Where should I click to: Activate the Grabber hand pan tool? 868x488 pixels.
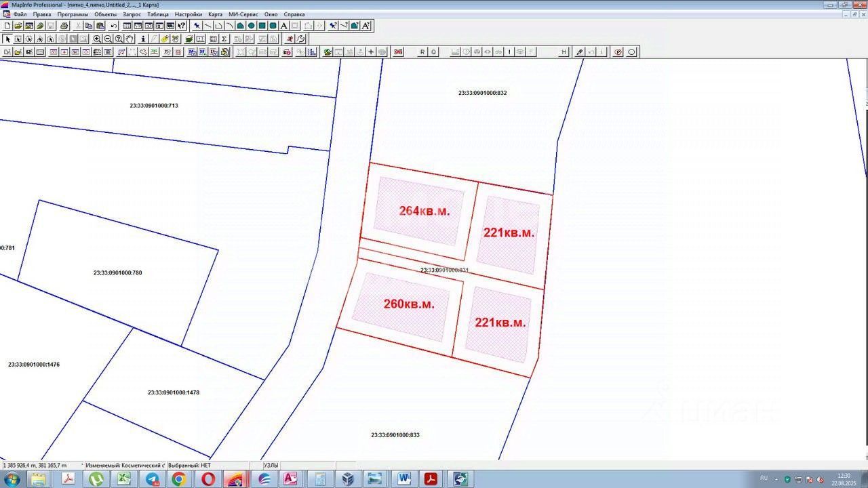[130, 39]
